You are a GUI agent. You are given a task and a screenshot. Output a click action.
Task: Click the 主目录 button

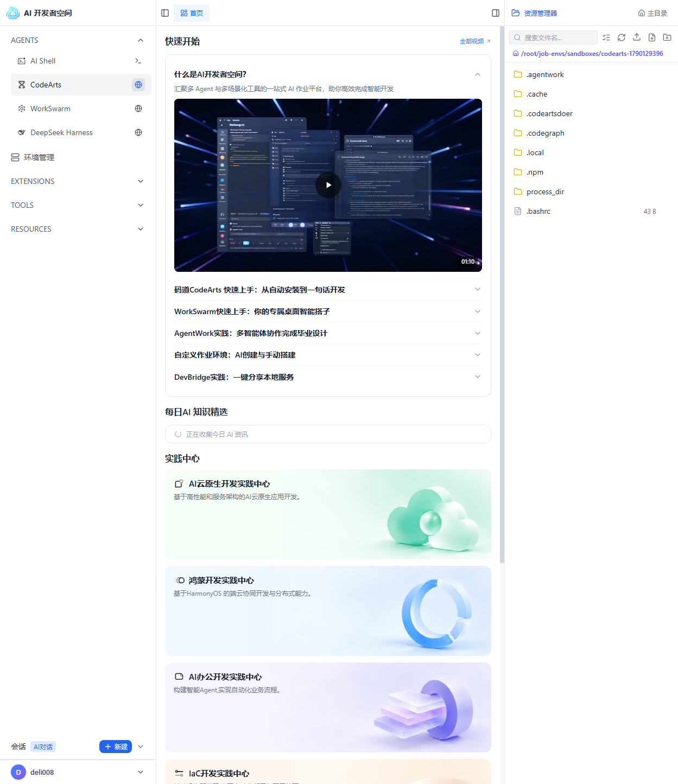pyautogui.click(x=652, y=13)
